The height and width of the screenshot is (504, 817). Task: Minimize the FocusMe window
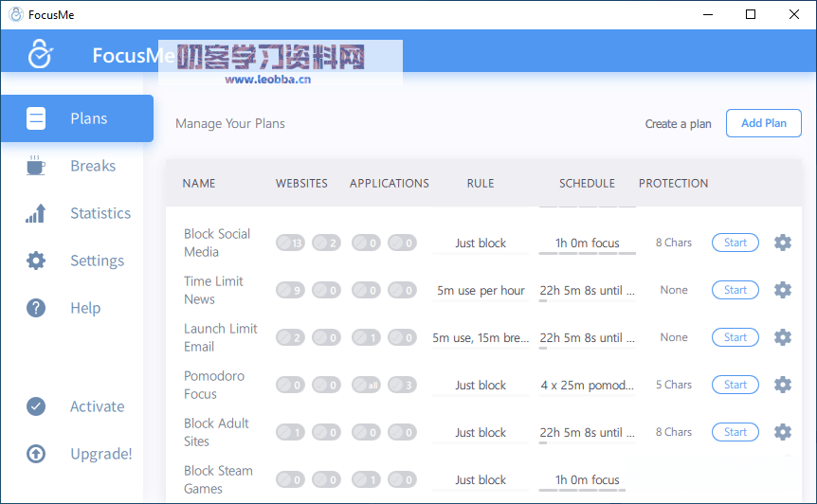(708, 14)
